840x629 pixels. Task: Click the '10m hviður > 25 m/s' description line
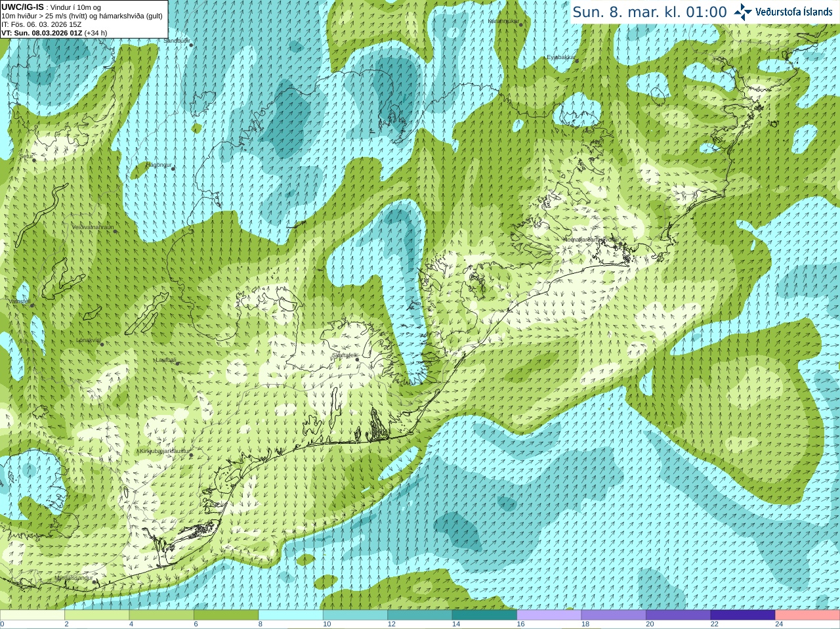point(82,16)
